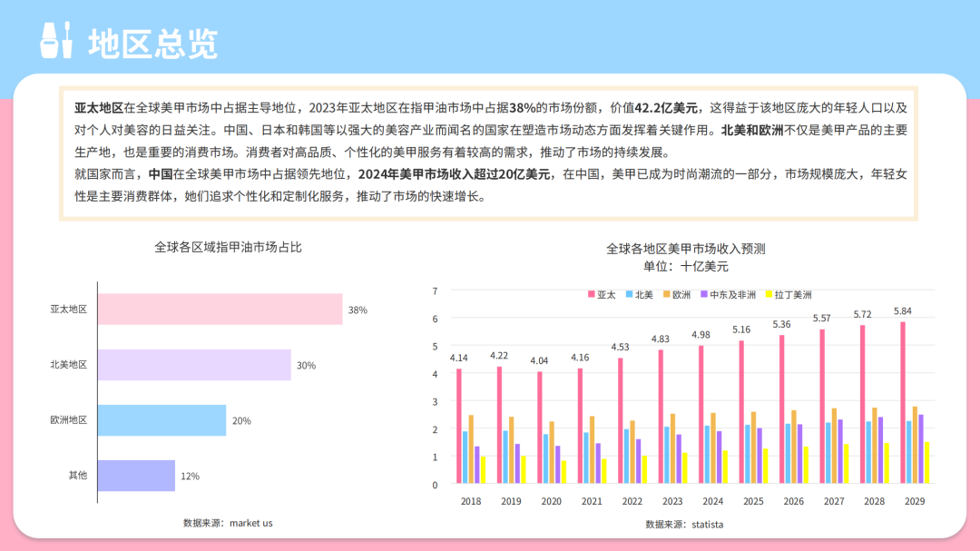The width and height of the screenshot is (980, 551).
Task: Click the 4.22 value above 2019
Action: click(x=499, y=355)
